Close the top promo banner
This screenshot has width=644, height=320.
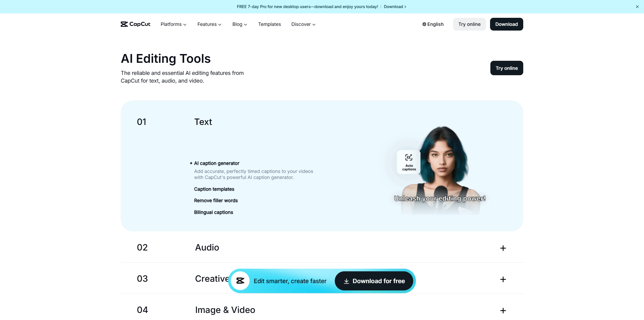pos(637,7)
